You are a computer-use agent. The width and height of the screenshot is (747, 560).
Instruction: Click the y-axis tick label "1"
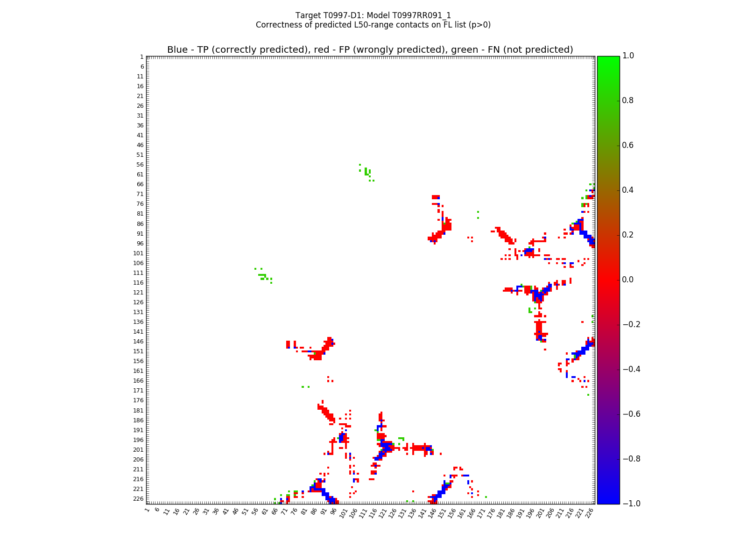tap(141, 57)
